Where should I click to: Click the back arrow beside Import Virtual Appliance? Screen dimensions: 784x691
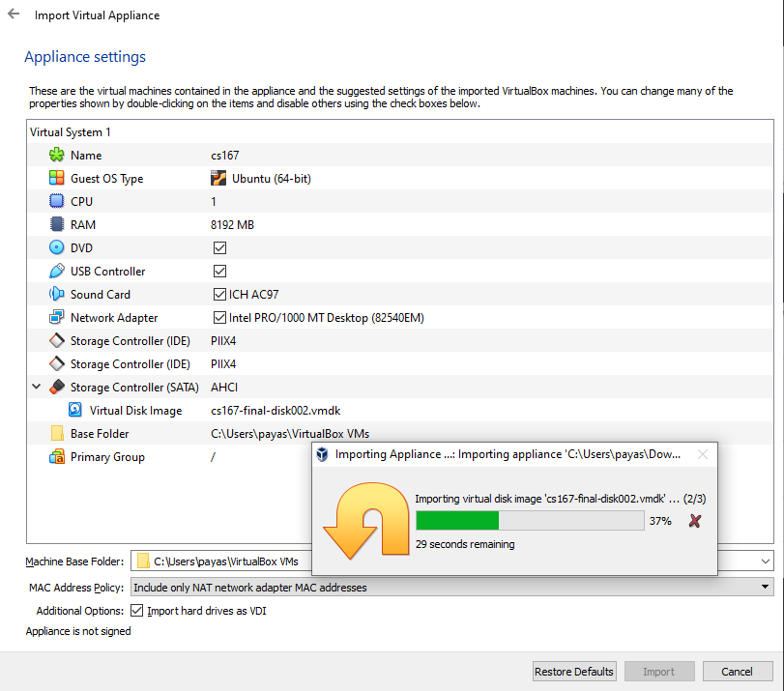tap(14, 14)
